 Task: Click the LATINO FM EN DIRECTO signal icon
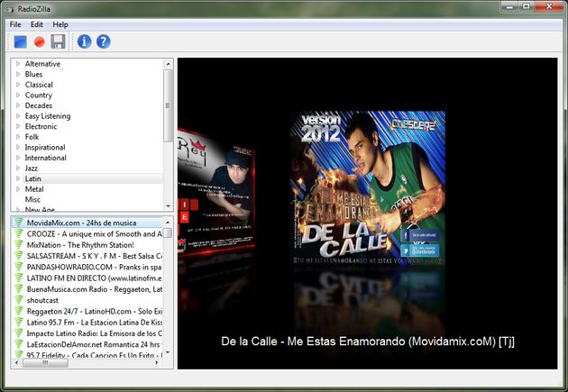(18, 278)
